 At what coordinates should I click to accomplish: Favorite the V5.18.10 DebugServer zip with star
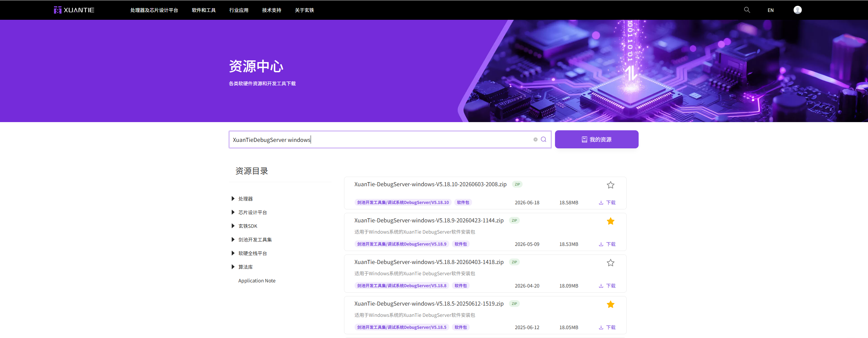pyautogui.click(x=610, y=185)
